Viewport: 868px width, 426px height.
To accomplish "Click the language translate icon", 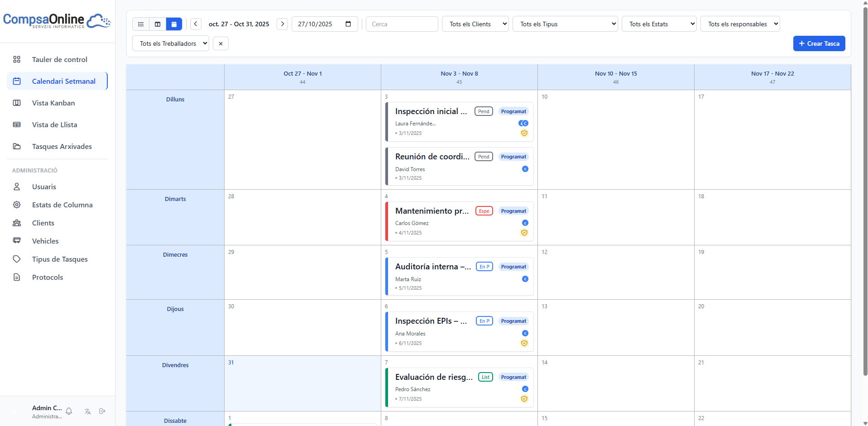I will pos(88,411).
